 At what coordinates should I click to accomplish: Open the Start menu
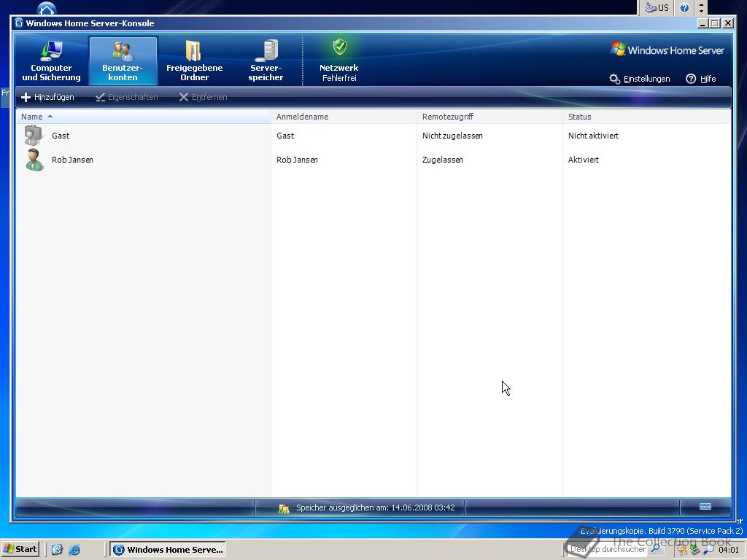(x=20, y=549)
